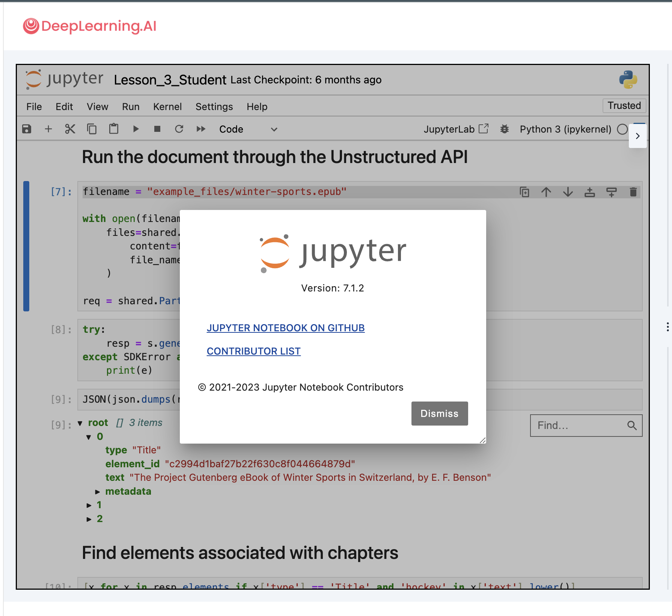Collapse the JSON item 0 node

[x=89, y=437]
